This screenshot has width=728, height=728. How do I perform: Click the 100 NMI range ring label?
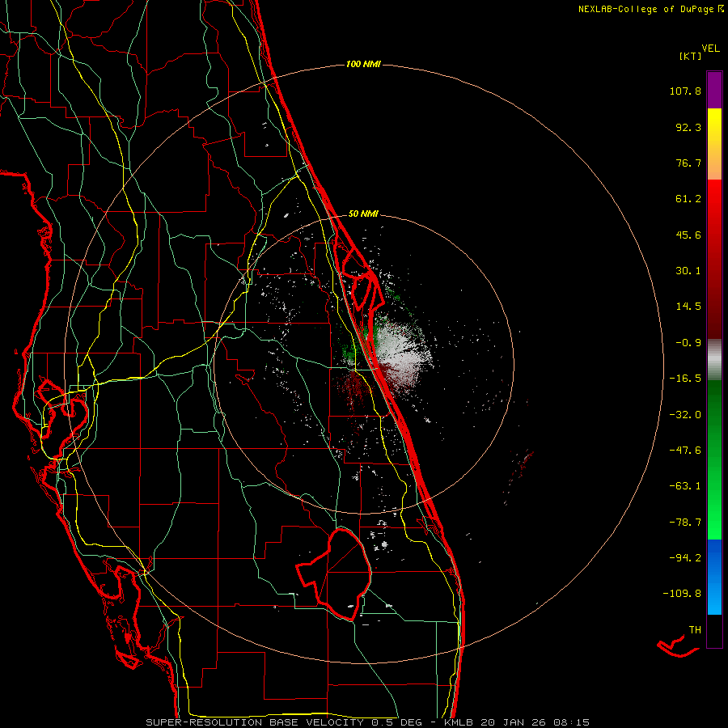[x=363, y=64]
